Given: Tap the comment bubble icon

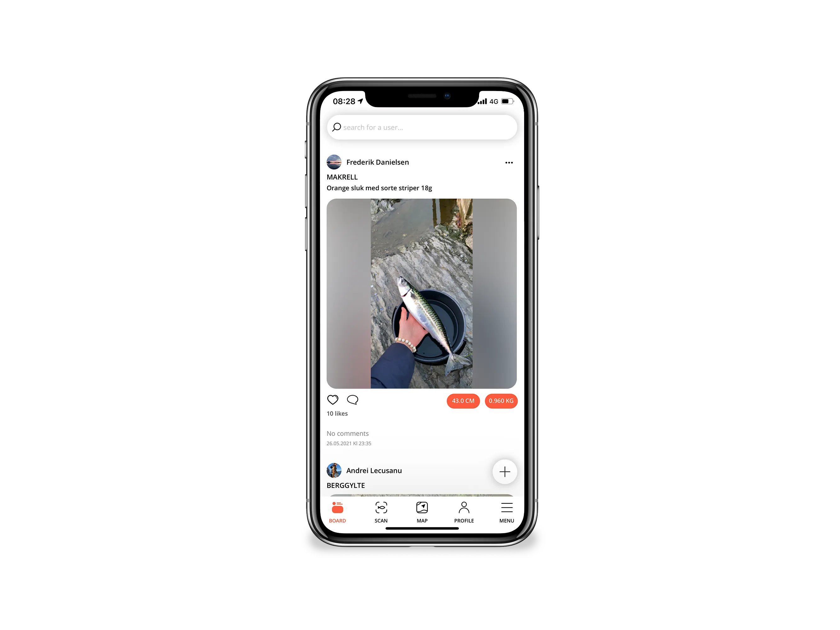Looking at the screenshot, I should click(x=352, y=400).
